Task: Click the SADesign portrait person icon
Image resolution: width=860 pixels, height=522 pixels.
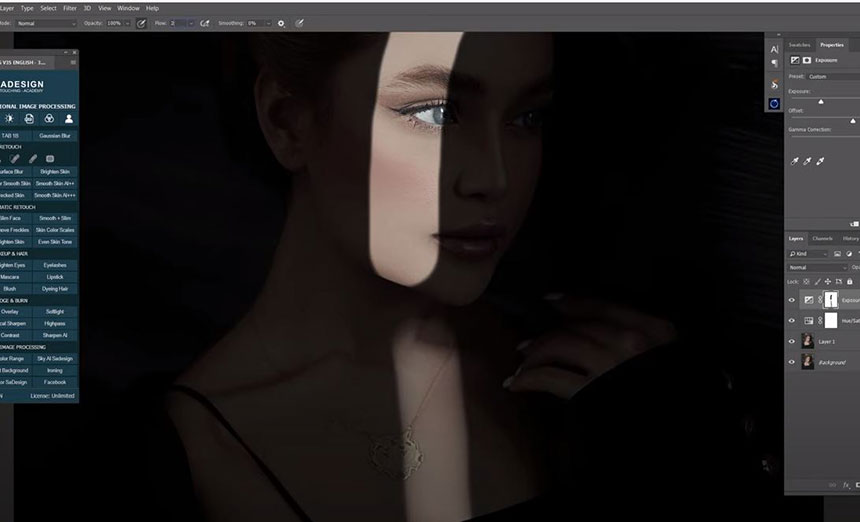Action: point(69,118)
